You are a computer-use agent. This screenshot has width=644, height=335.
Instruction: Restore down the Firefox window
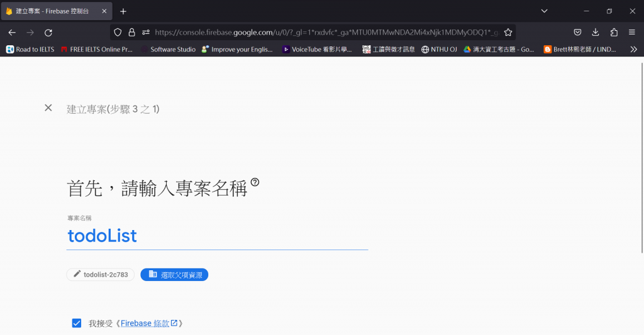609,11
